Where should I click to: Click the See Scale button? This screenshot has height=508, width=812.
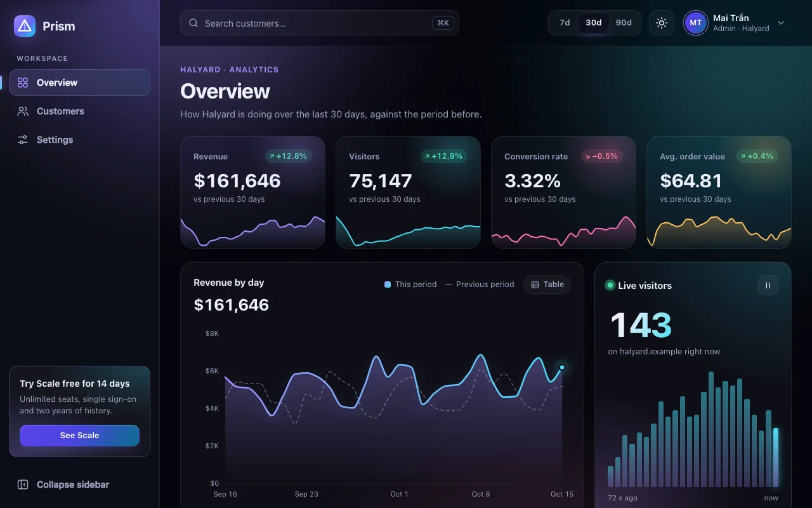(79, 436)
